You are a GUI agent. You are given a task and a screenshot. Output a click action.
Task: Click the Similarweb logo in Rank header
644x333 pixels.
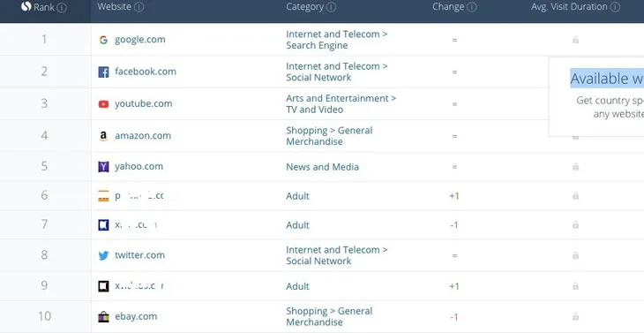point(26,6)
